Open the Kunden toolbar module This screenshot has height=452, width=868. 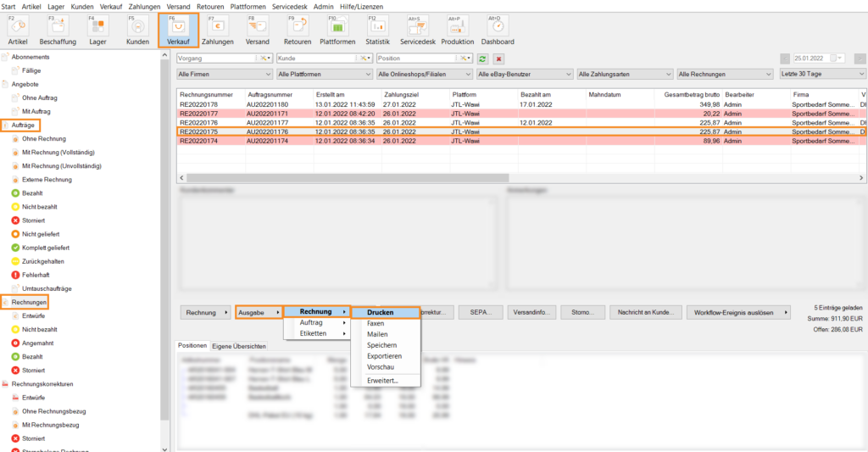coord(137,30)
